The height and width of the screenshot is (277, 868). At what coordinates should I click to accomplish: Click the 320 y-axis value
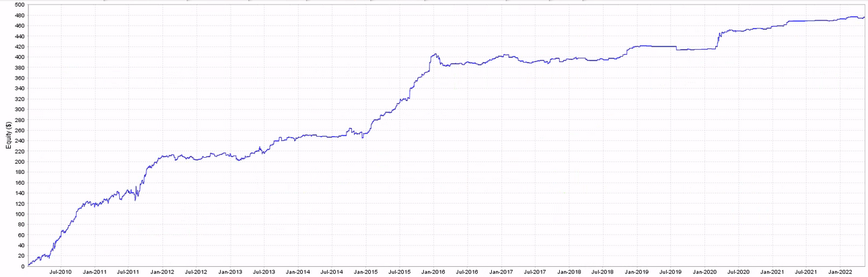(x=20, y=99)
